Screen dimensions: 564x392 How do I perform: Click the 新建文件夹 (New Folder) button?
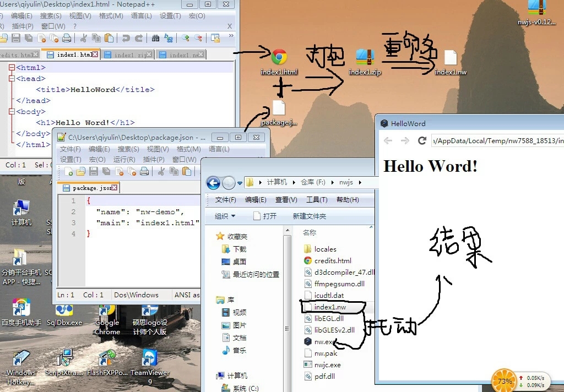click(310, 216)
